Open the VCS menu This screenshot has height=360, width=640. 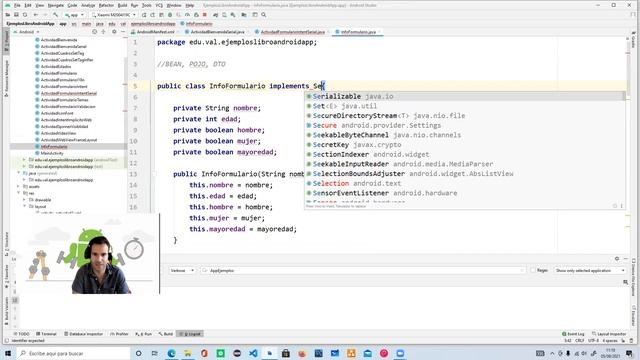(159, 5)
